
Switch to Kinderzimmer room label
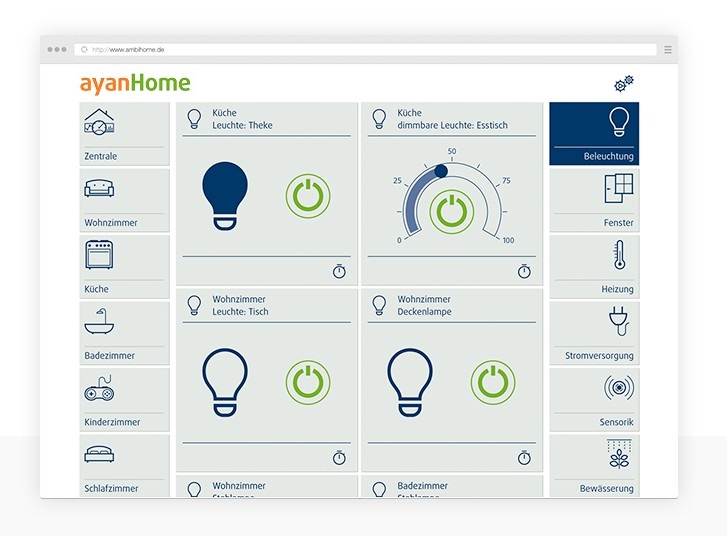112,422
